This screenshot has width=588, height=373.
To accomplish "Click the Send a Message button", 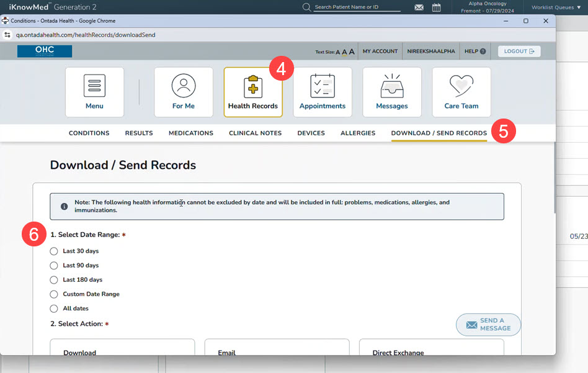I will pyautogui.click(x=488, y=325).
